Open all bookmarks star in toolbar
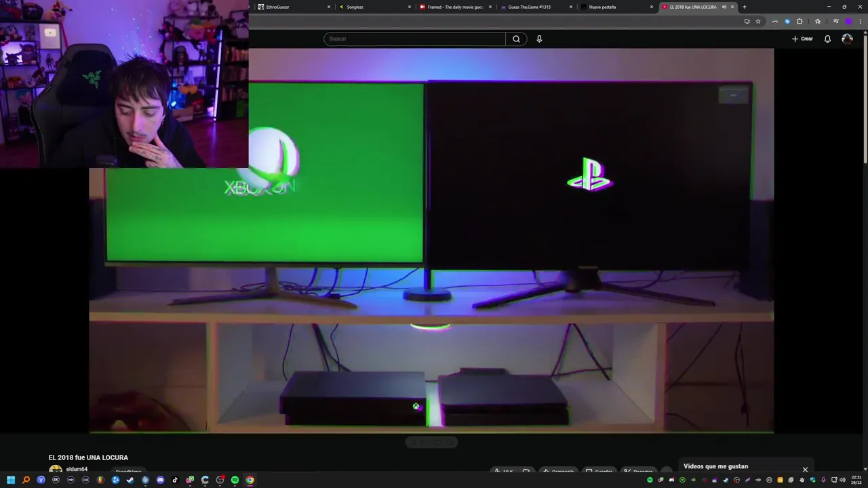The width and height of the screenshot is (868, 488). point(818,21)
